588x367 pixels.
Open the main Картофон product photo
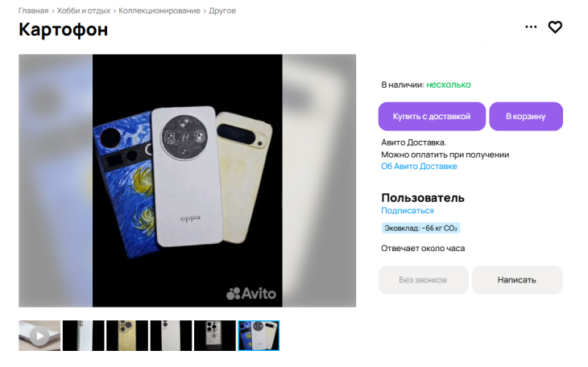(x=187, y=181)
